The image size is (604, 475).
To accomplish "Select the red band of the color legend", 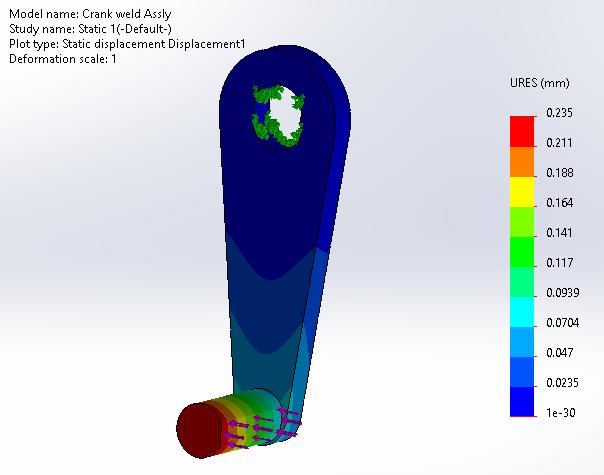I will tap(522, 131).
